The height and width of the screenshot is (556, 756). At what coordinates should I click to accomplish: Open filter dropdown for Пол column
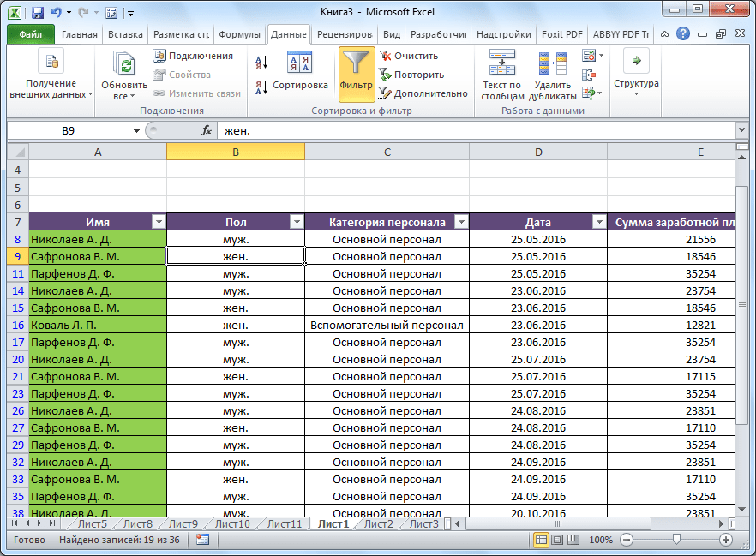pos(296,222)
